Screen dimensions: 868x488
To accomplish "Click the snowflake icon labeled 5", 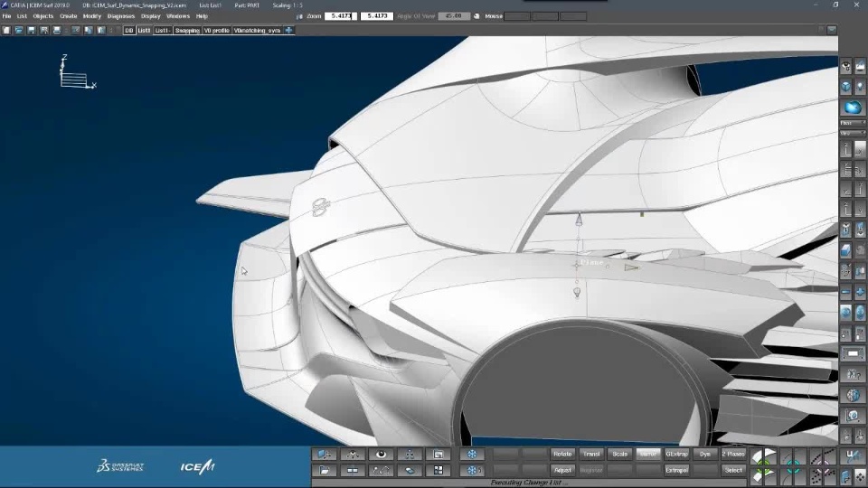I will pos(472,470).
